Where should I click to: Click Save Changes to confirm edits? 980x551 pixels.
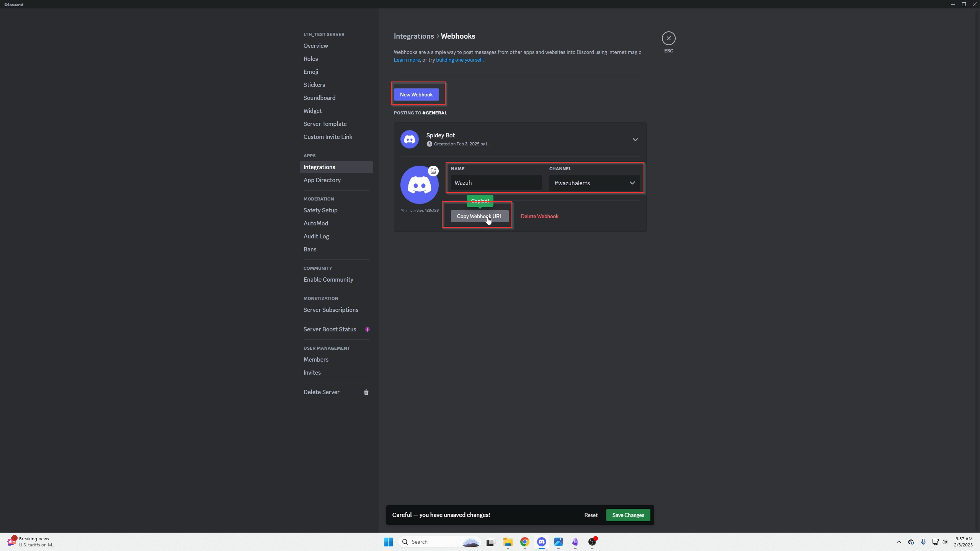[627, 515]
